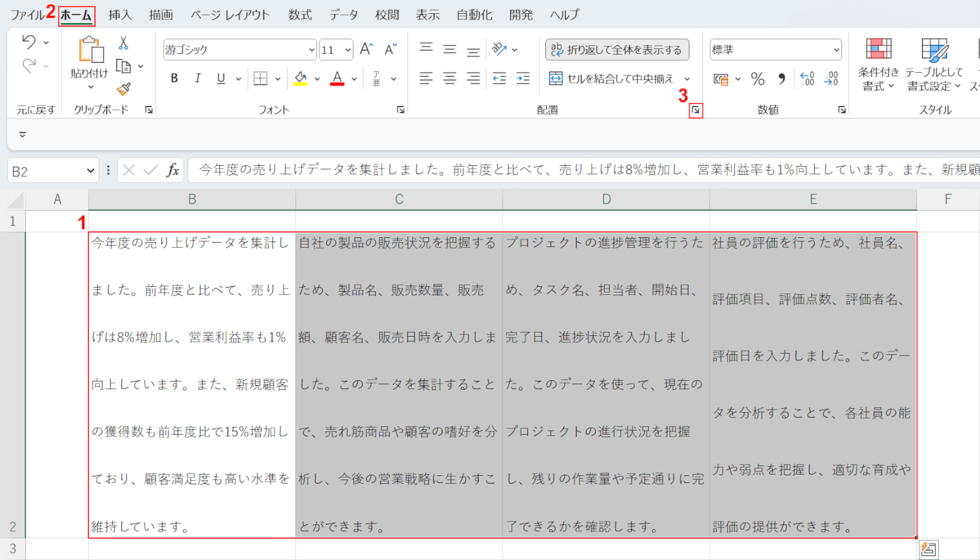Toggle bold formatting
The width and height of the screenshot is (980, 560).
point(174,78)
